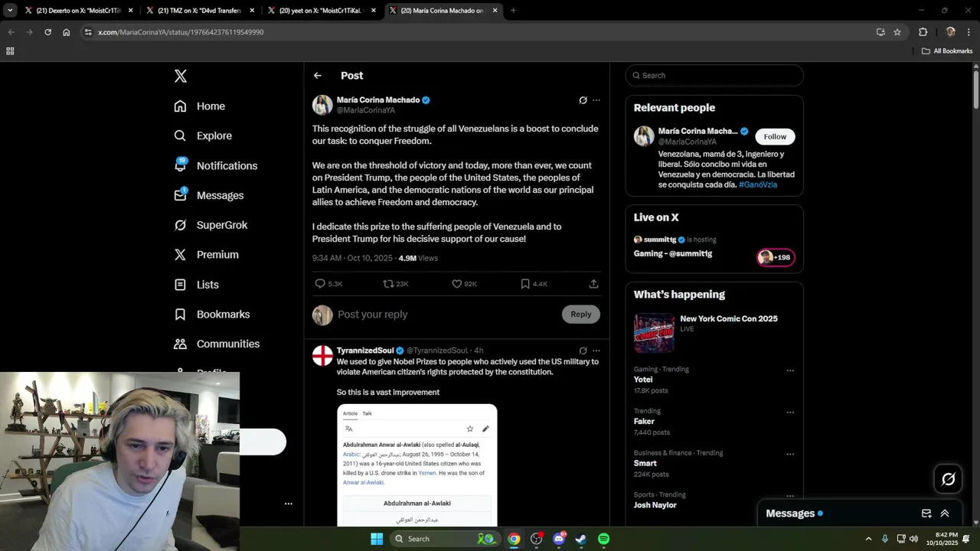Screen dimensions: 980x551
Task: Click taskbar Search box
Action: tap(445, 539)
